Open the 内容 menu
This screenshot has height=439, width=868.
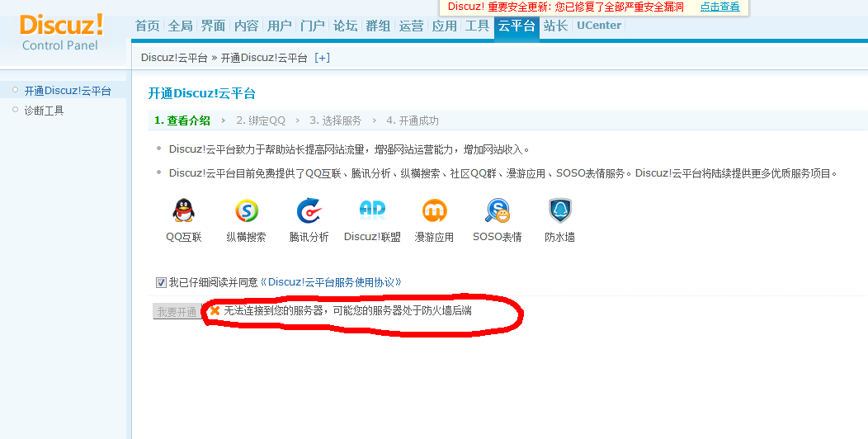pos(247,26)
